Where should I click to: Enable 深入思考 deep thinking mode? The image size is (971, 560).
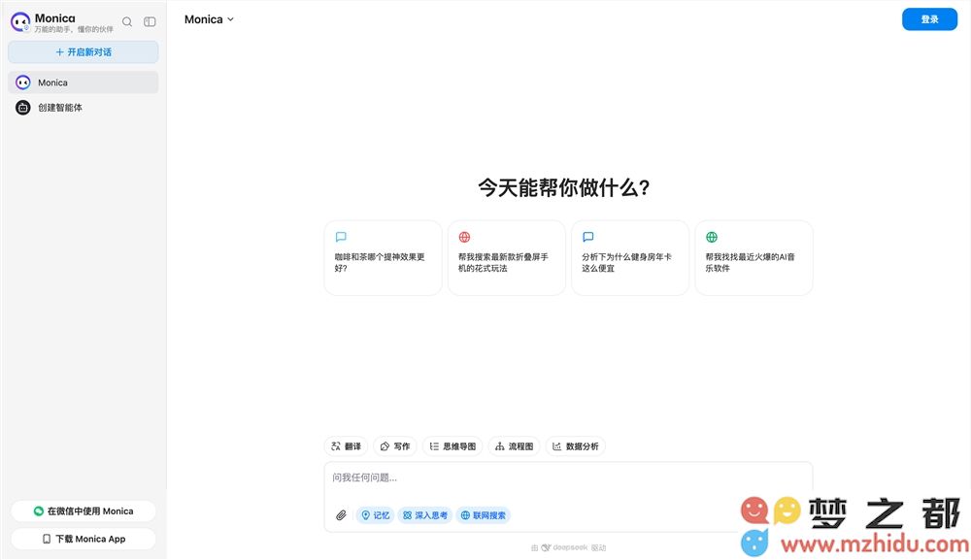coord(425,515)
